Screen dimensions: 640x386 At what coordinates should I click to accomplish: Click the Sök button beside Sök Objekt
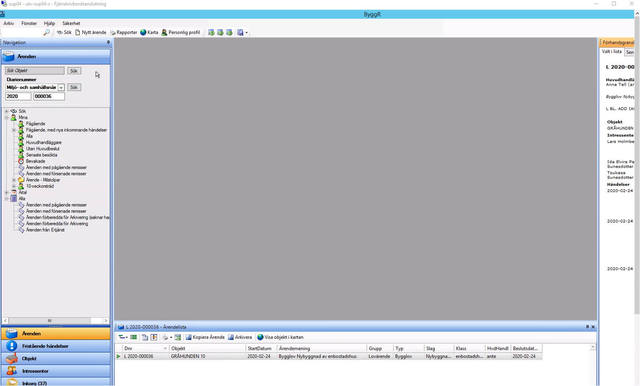pos(73,71)
